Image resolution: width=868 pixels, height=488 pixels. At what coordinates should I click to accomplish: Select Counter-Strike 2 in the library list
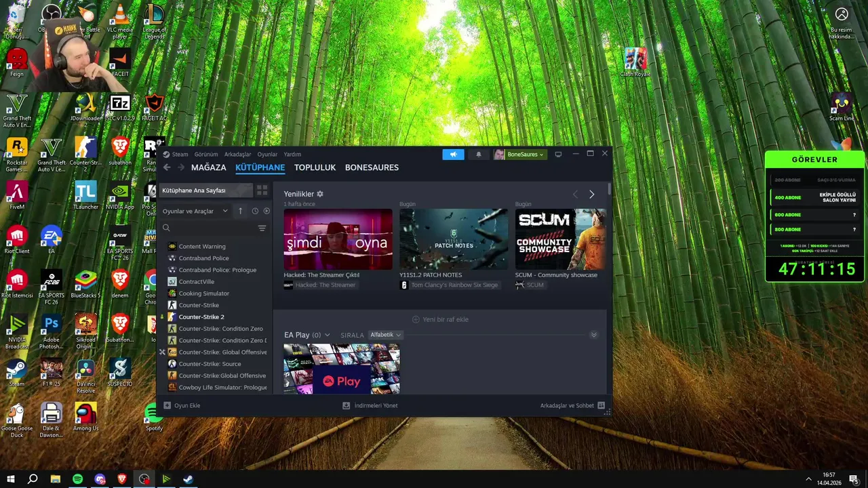pos(201,317)
